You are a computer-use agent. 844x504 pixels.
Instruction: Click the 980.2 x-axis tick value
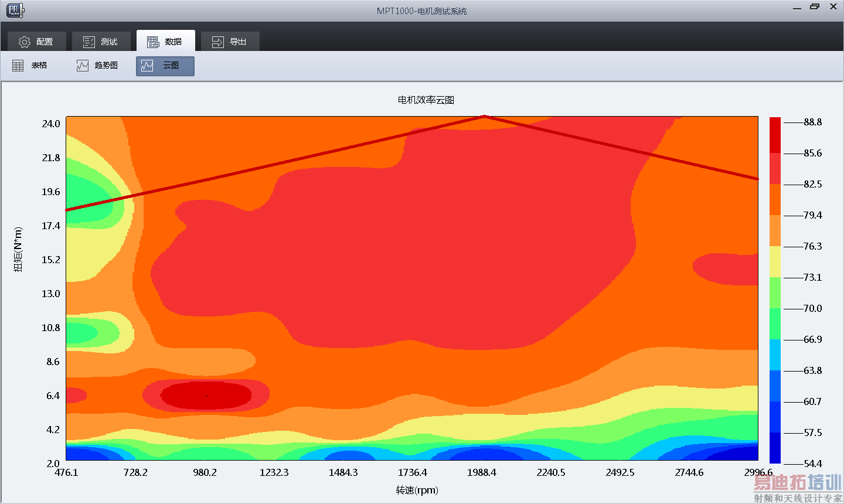[205, 472]
